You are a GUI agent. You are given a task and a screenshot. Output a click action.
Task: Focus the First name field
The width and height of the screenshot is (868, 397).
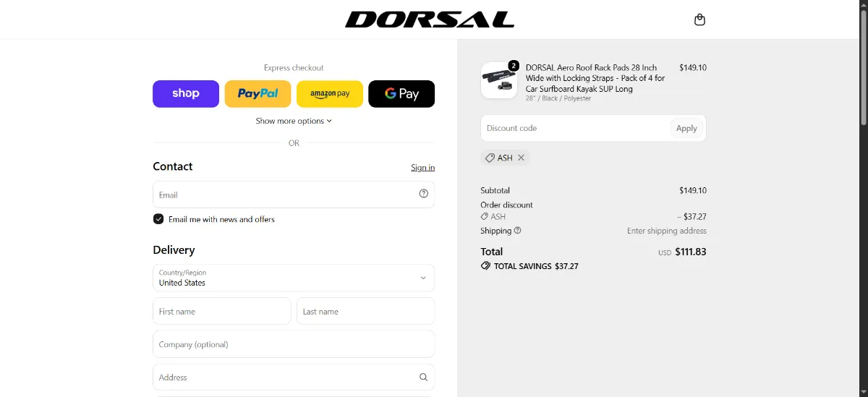coord(222,311)
